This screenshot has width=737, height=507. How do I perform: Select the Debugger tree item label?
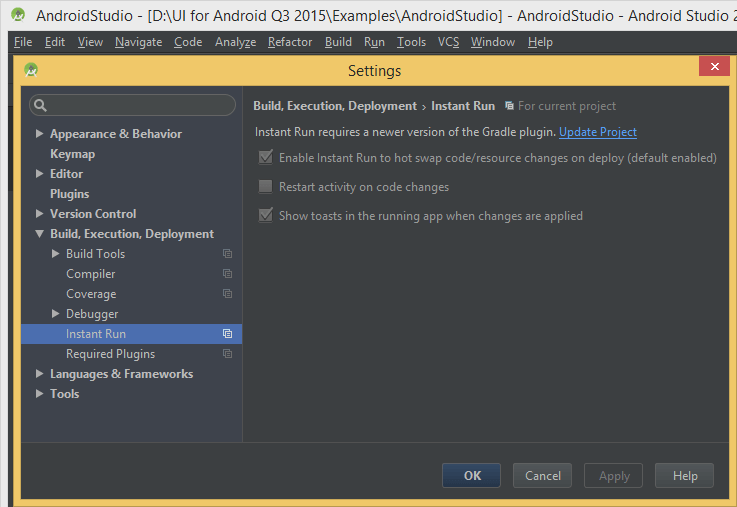92,313
